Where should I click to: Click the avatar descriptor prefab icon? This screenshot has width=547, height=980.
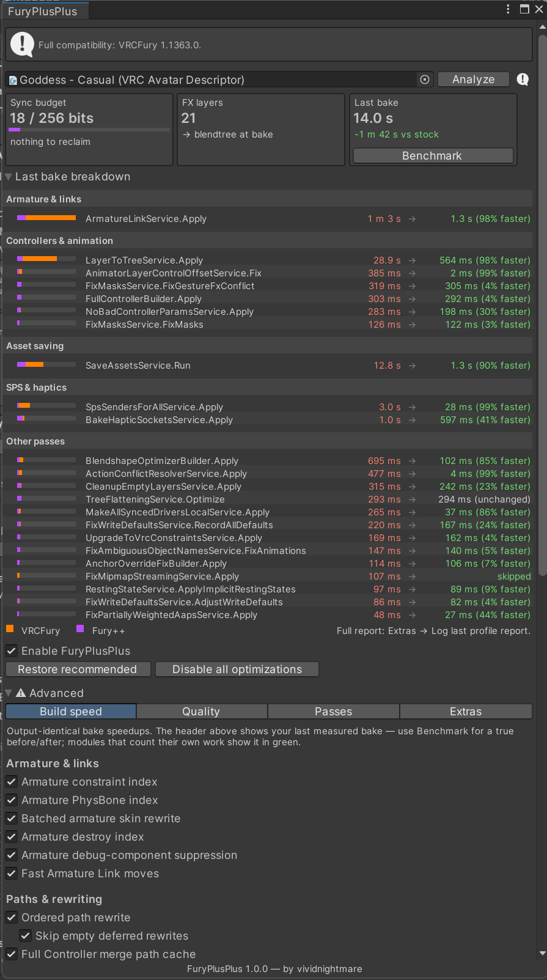coord(13,80)
